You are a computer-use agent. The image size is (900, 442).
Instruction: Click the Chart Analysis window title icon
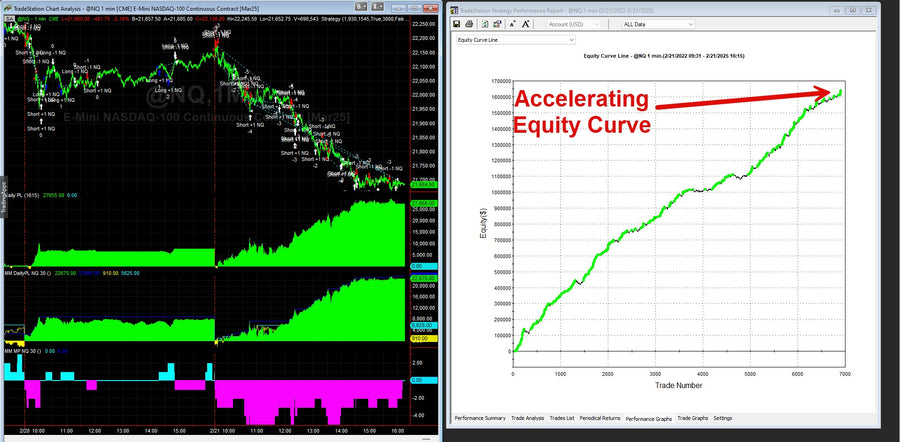click(x=8, y=10)
